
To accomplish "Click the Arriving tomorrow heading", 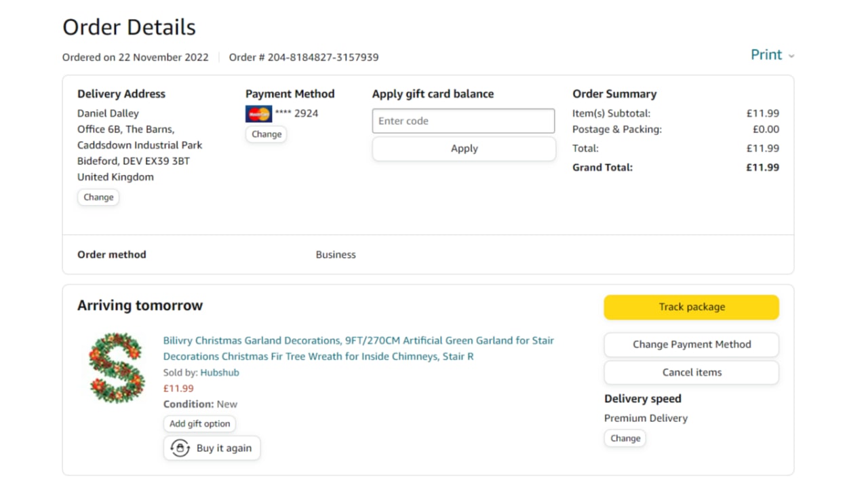I will (x=140, y=306).
